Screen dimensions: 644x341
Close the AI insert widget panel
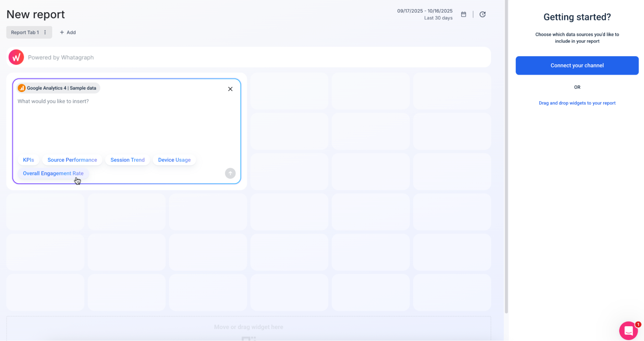click(230, 89)
